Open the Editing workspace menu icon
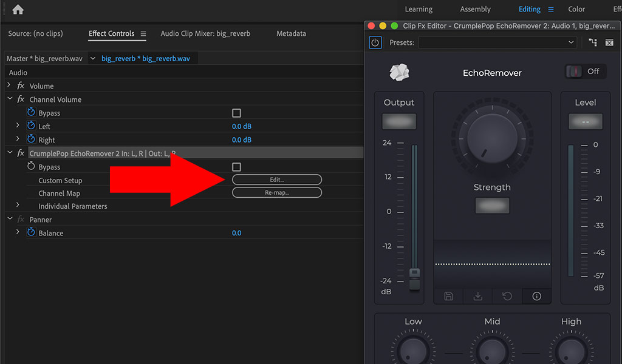 [x=550, y=9]
